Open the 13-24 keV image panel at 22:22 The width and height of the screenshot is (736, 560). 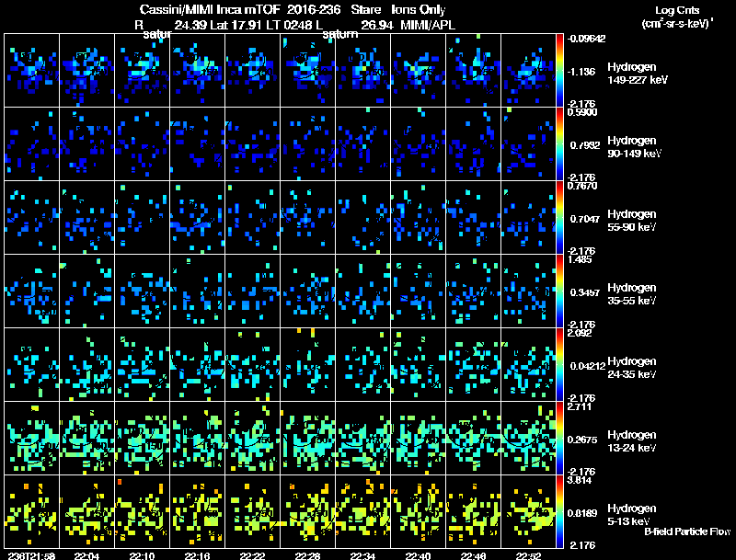point(252,439)
